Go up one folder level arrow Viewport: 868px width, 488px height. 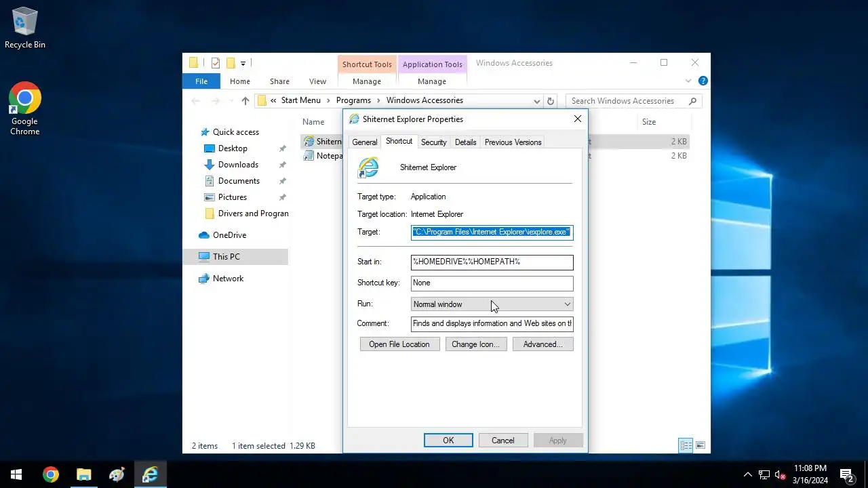[245, 101]
